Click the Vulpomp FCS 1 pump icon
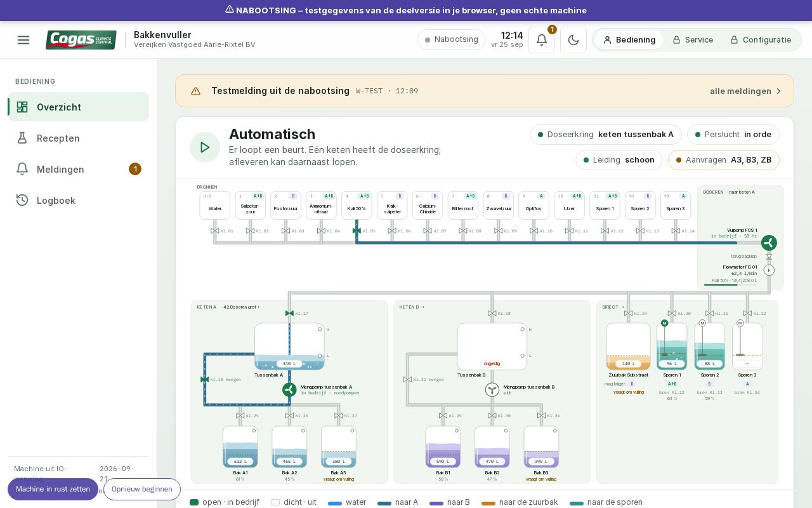The height and width of the screenshot is (508, 812). tap(769, 243)
